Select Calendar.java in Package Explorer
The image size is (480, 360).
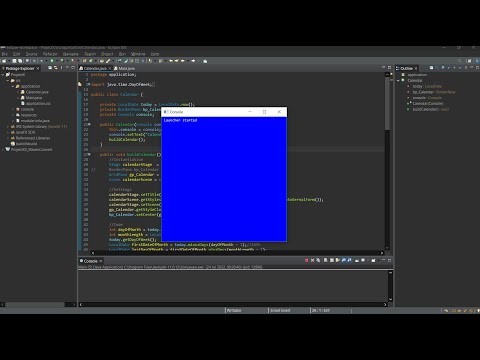[37, 92]
